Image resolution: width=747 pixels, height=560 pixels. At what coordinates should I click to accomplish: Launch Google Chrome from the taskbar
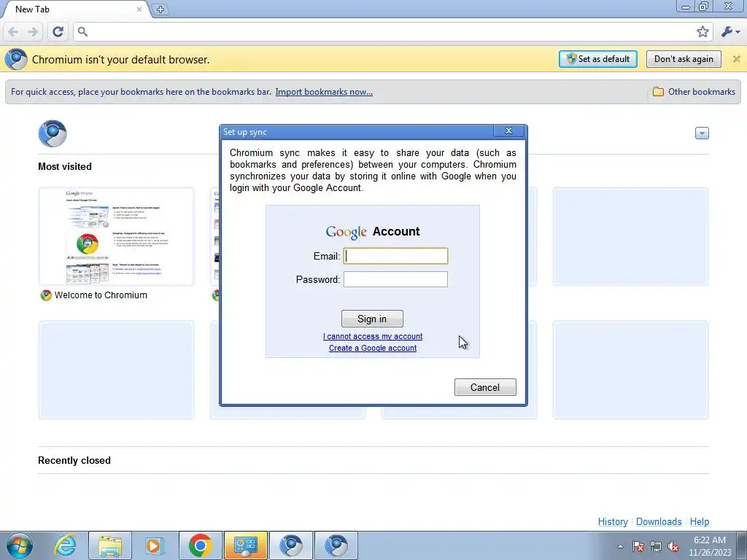[200, 545]
